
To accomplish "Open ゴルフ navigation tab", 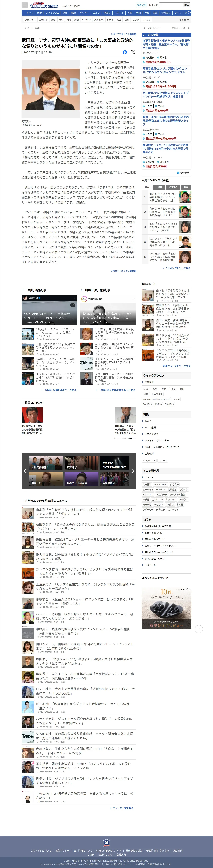I will [x=96, y=13].
